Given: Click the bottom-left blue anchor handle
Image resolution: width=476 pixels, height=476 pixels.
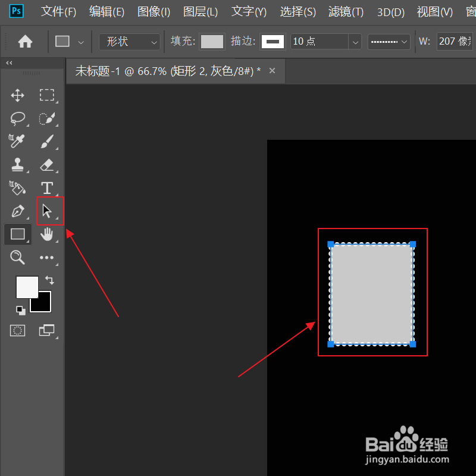Looking at the screenshot, I should point(331,344).
